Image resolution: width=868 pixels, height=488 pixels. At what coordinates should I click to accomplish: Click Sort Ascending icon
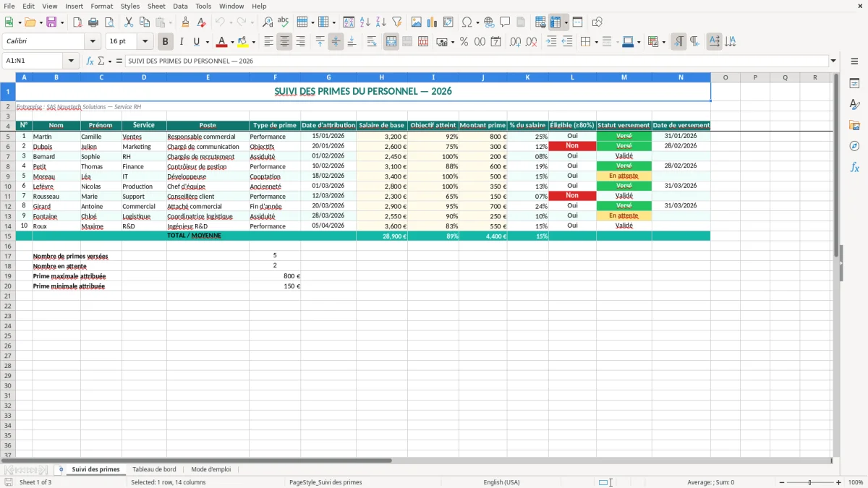[365, 22]
